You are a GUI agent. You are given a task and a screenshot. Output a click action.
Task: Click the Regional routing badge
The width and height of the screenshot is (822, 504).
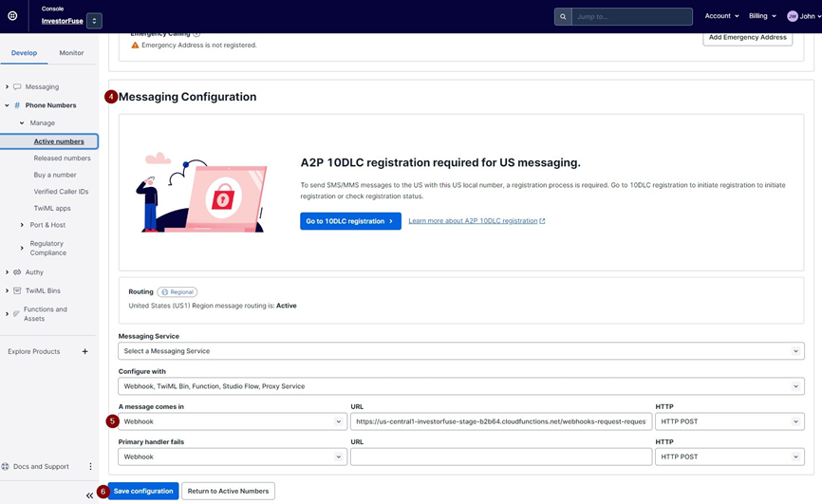pyautogui.click(x=177, y=292)
